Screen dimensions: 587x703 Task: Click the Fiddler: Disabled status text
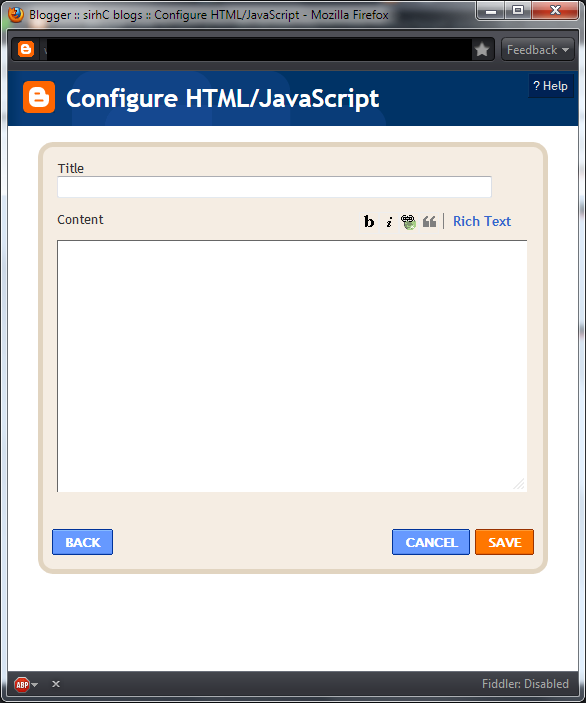pos(525,684)
